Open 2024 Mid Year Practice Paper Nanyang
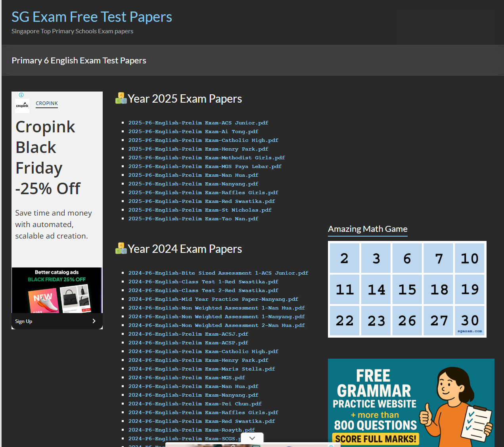The height and width of the screenshot is (447, 504). click(x=213, y=299)
